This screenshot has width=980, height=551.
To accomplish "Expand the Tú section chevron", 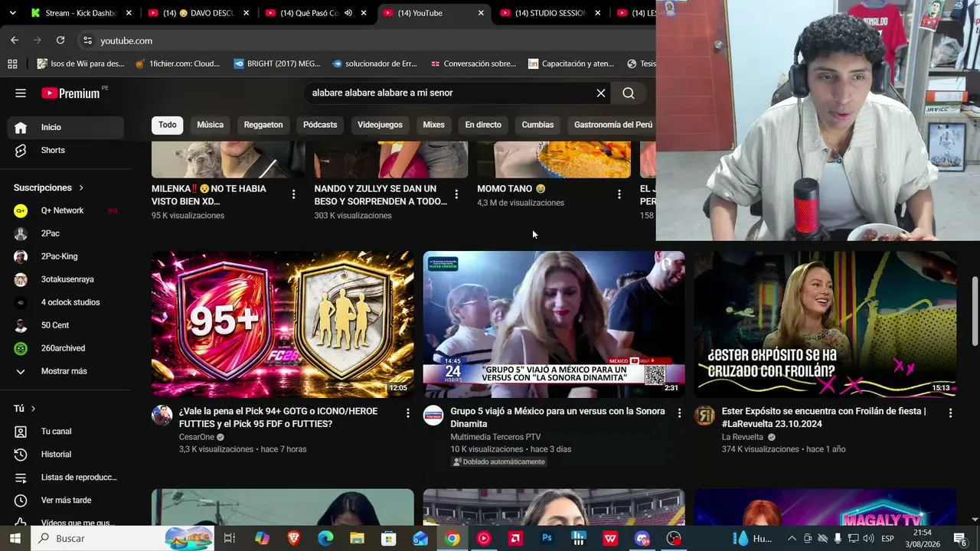I will tap(33, 409).
